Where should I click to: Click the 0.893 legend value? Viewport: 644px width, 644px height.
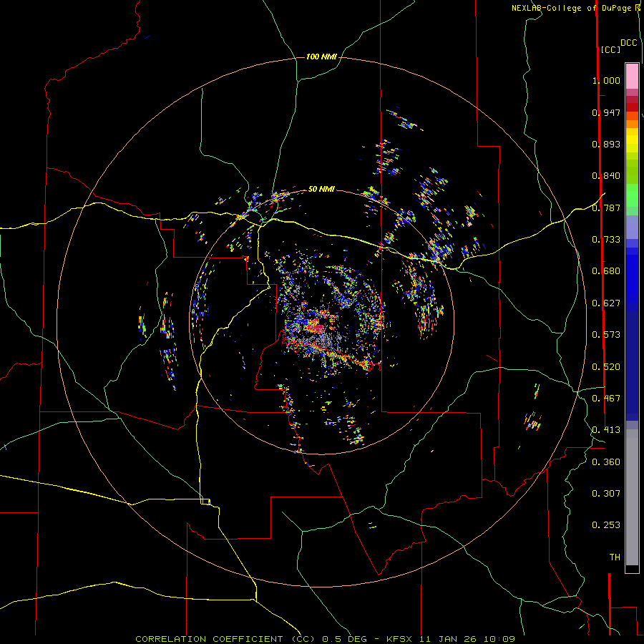[x=606, y=144]
